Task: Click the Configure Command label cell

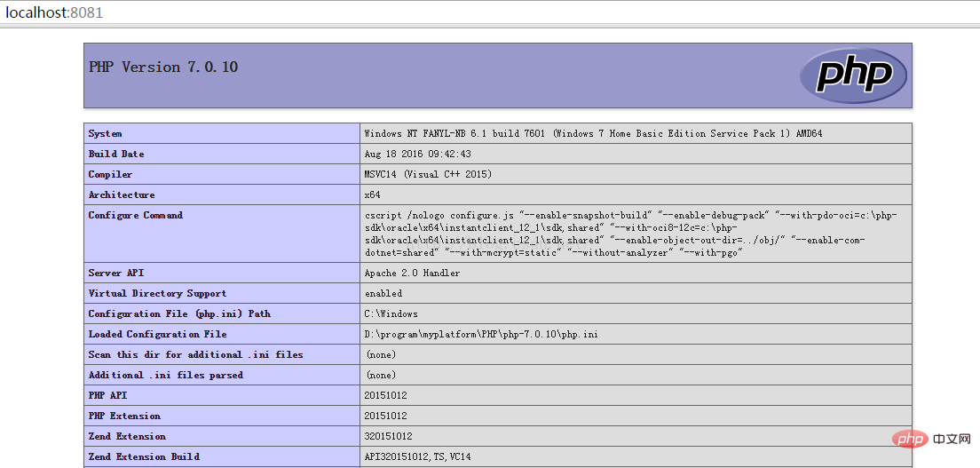Action: tap(136, 215)
